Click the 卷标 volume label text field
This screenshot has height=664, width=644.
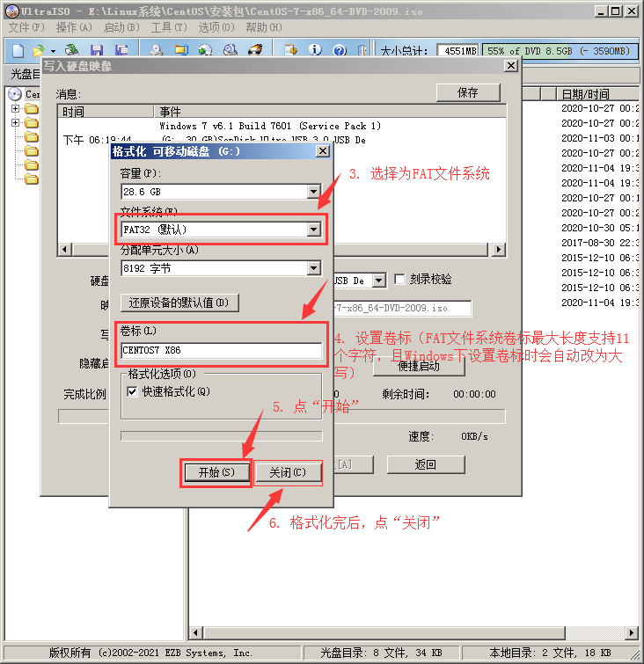pyautogui.click(x=221, y=351)
